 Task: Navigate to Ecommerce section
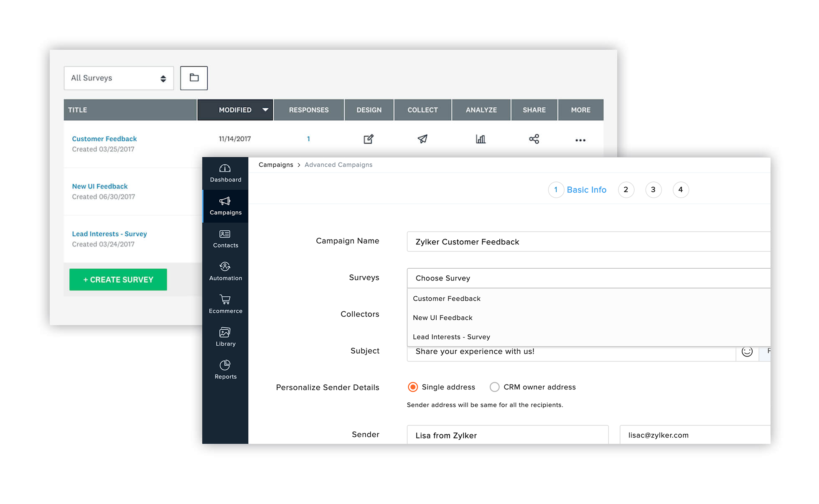point(225,304)
